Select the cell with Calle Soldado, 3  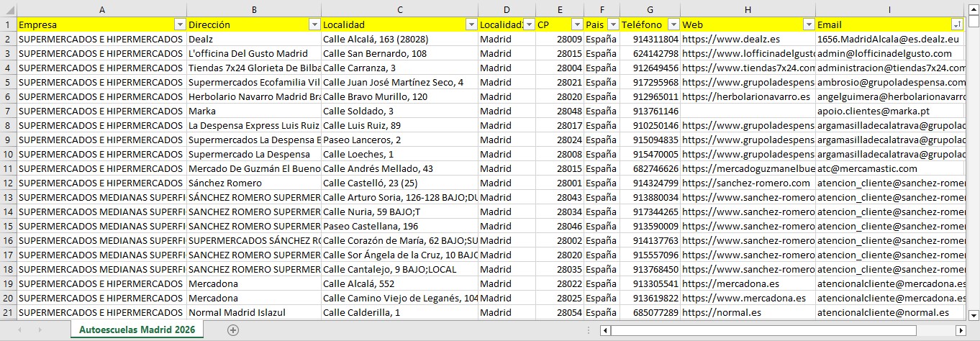399,111
